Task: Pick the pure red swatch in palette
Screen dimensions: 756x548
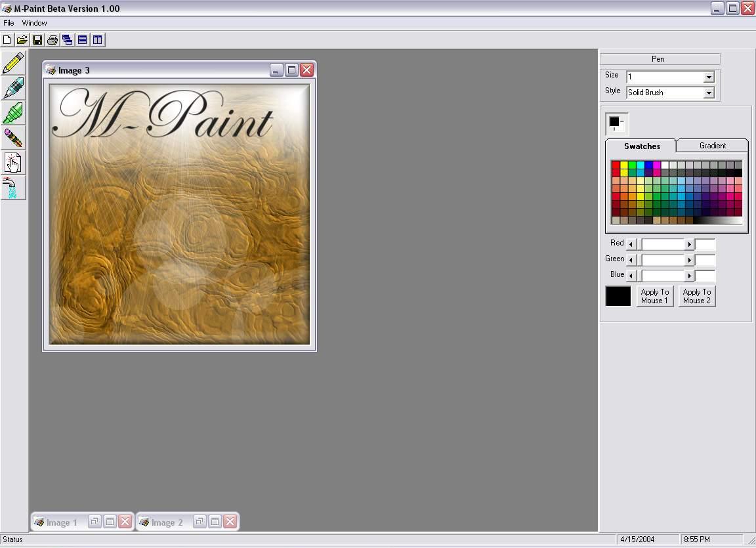Action: (616, 165)
